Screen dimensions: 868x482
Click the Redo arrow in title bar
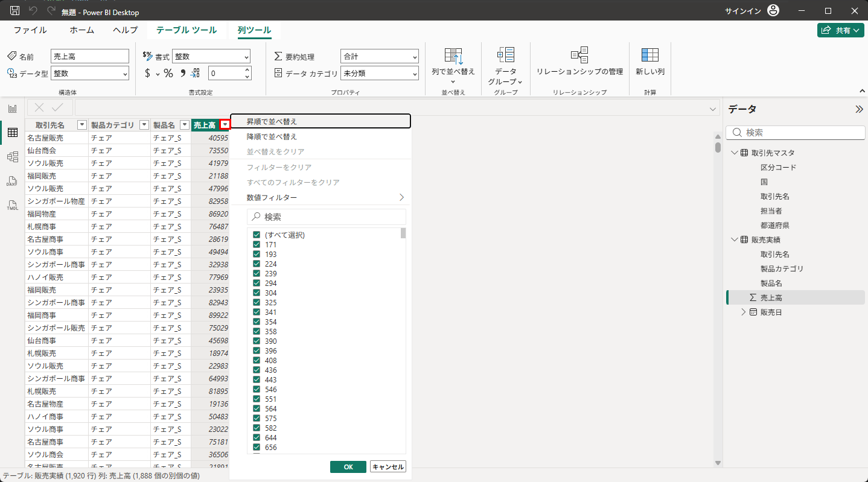[51, 11]
